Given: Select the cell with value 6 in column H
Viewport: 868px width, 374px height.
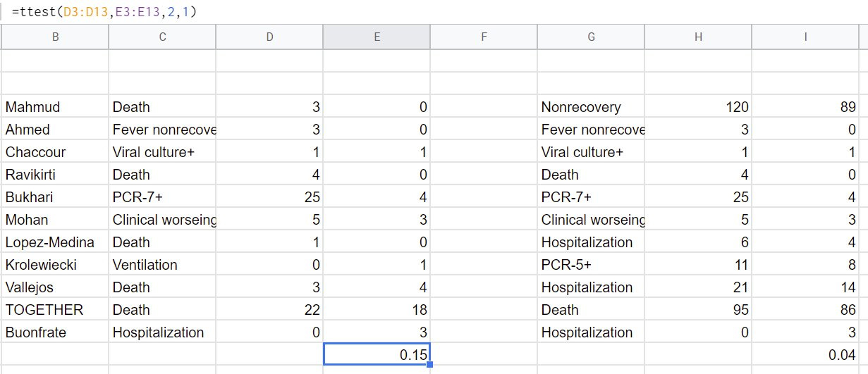Looking at the screenshot, I should [x=698, y=242].
